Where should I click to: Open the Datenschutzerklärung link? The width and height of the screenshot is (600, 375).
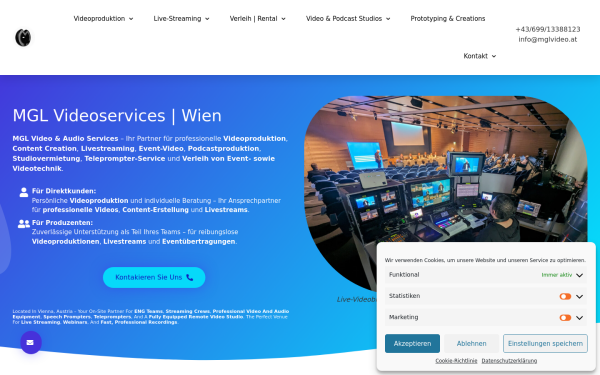pyautogui.click(x=509, y=361)
